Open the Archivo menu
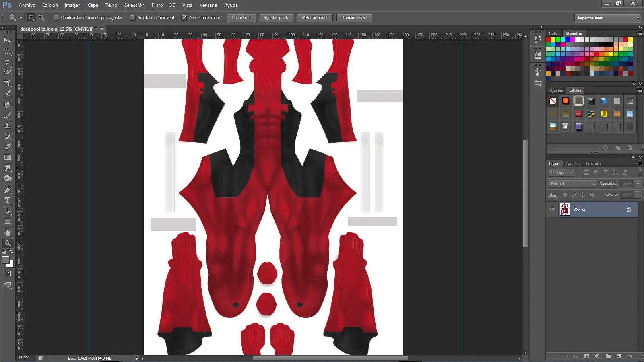 pos(27,5)
